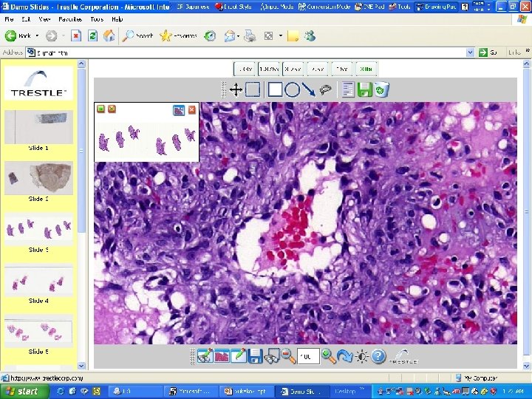This screenshot has width=532, height=399.
Task: Open the Slide 4 thumbnail
Action: click(x=38, y=280)
